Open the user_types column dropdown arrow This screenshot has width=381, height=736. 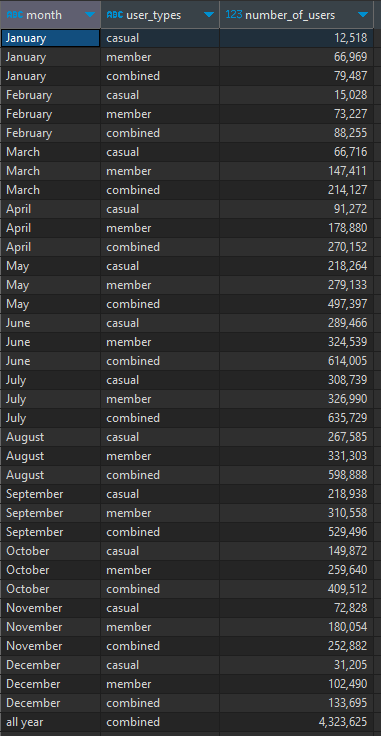(209, 15)
